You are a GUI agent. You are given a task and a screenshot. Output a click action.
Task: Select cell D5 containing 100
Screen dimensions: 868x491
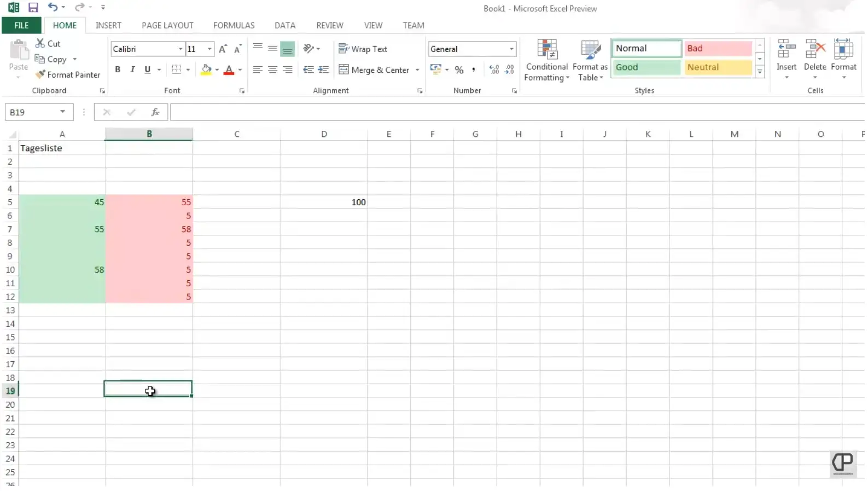324,203
